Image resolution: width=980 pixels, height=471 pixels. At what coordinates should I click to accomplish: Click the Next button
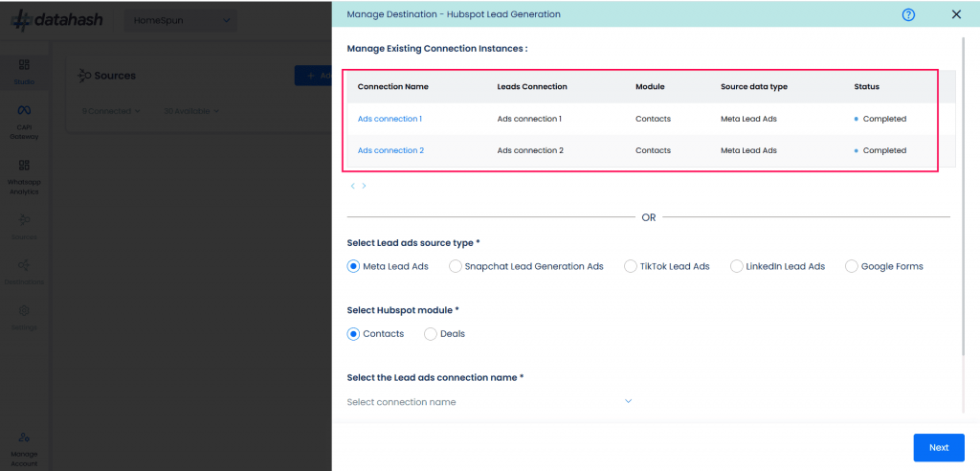coord(939,448)
